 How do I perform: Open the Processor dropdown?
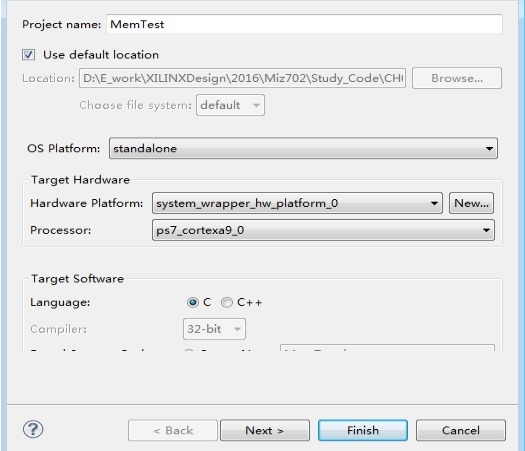coord(323,230)
